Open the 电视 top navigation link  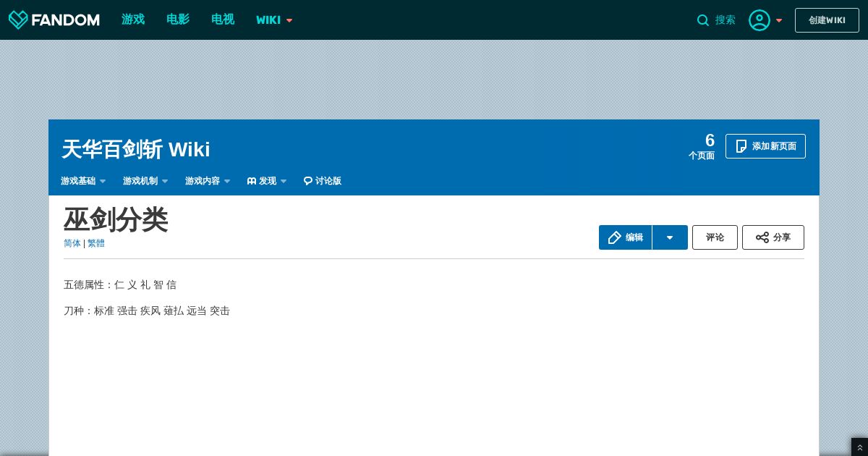223,20
